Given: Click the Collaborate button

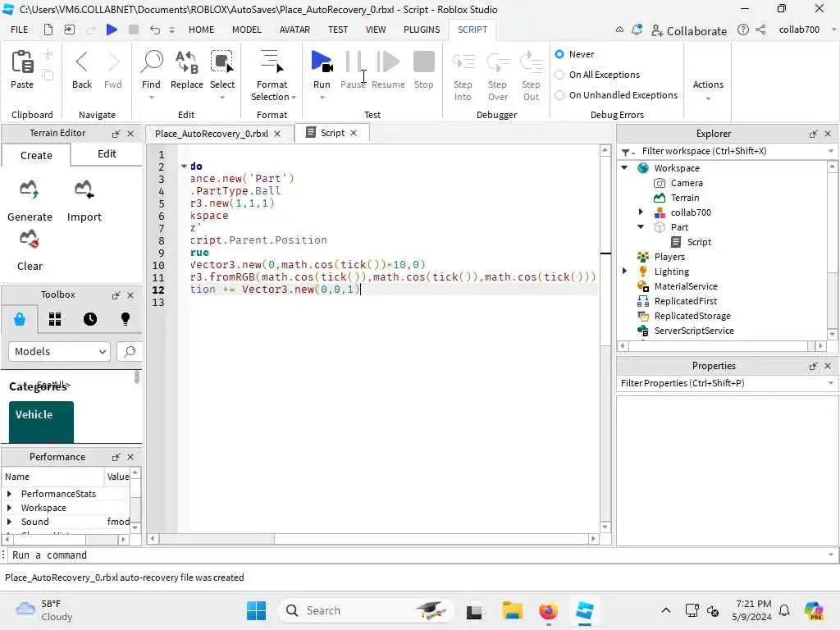Looking at the screenshot, I should pos(688,30).
